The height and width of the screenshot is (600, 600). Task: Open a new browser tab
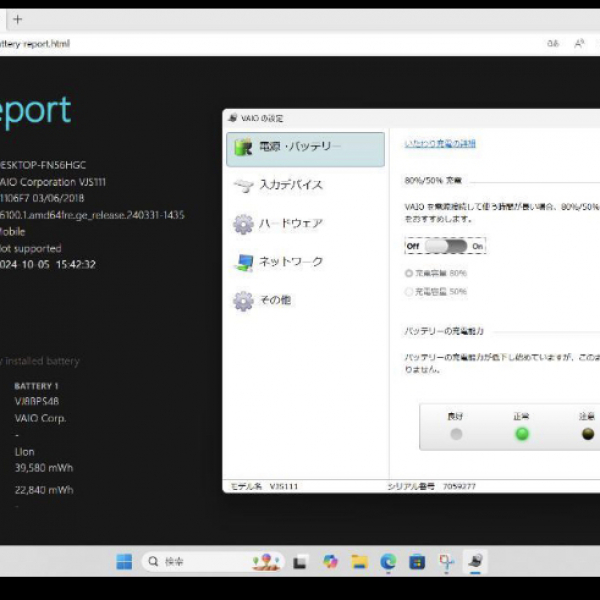point(18,19)
